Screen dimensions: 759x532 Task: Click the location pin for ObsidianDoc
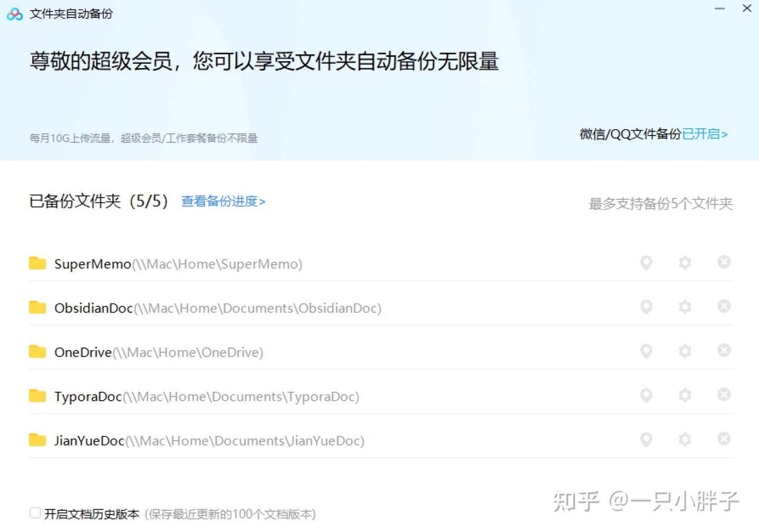646,307
